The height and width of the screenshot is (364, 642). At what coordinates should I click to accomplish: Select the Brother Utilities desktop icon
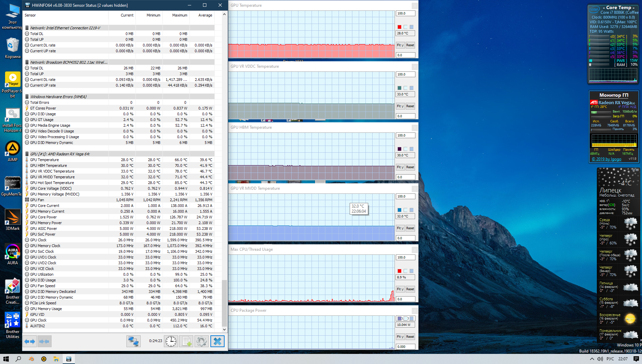click(12, 326)
